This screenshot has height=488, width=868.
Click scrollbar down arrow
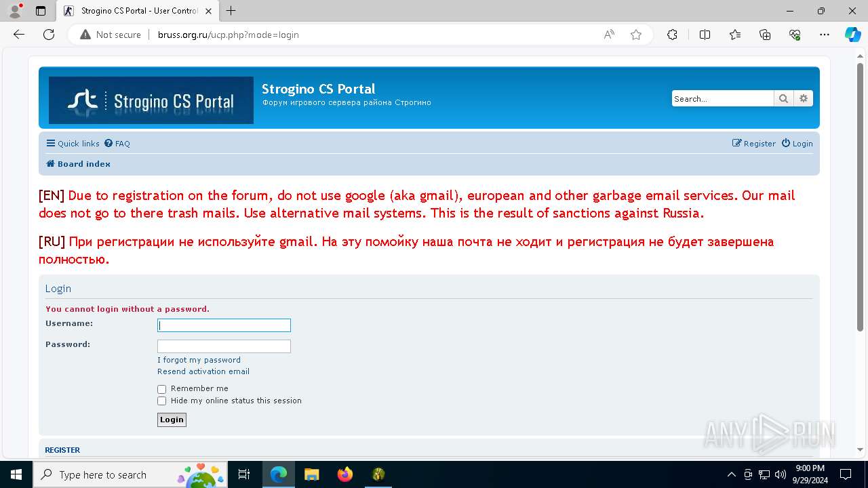860,450
